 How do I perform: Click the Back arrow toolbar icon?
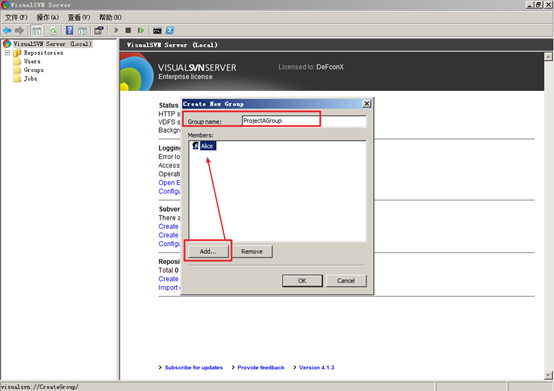point(7,31)
